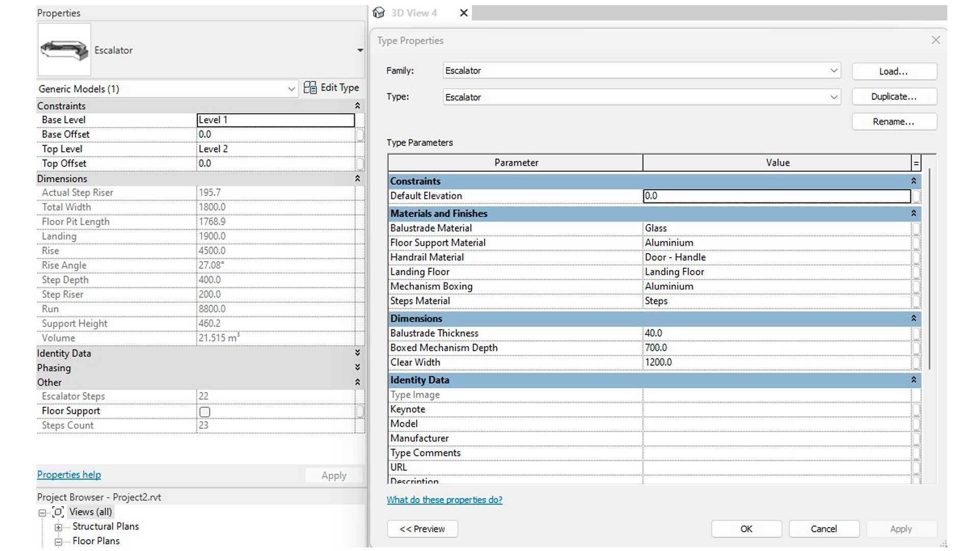This screenshot has width=980, height=551.
Task: Click the equals column header button
Action: coord(916,163)
